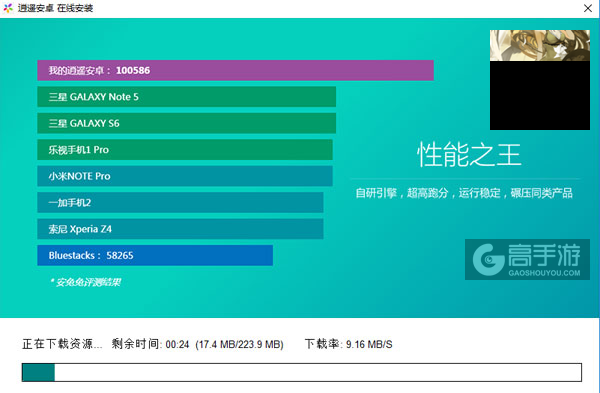Click the download progress bar
The image size is (600, 393).
pyautogui.click(x=302, y=372)
